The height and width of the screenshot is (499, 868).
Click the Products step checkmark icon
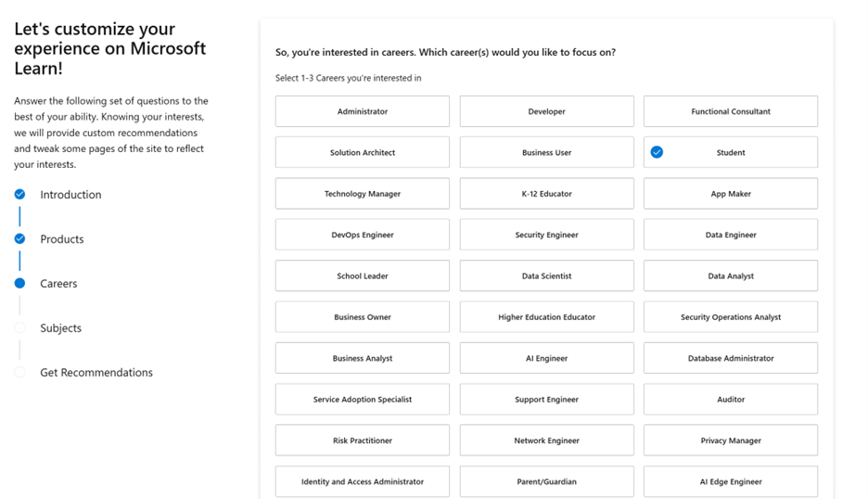19,238
